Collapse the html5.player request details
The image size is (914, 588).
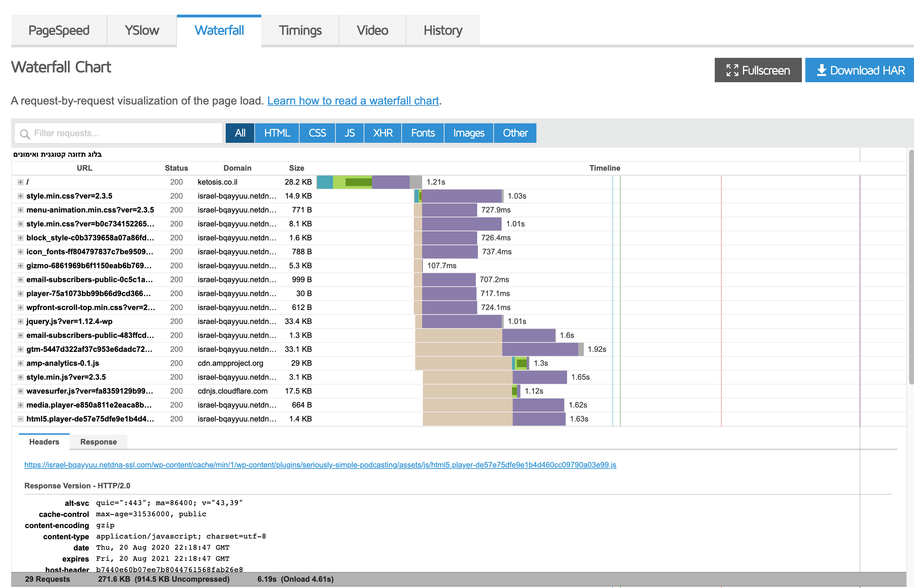coord(21,419)
